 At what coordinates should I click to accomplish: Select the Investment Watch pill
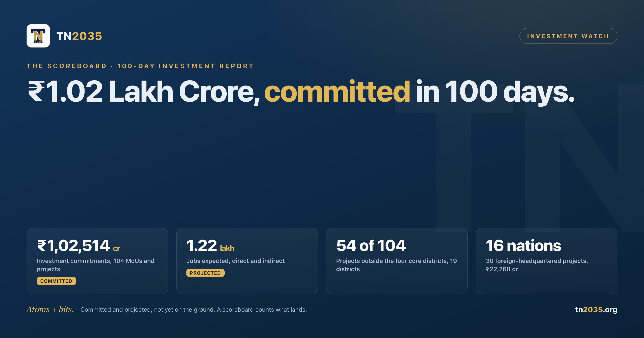(x=568, y=36)
